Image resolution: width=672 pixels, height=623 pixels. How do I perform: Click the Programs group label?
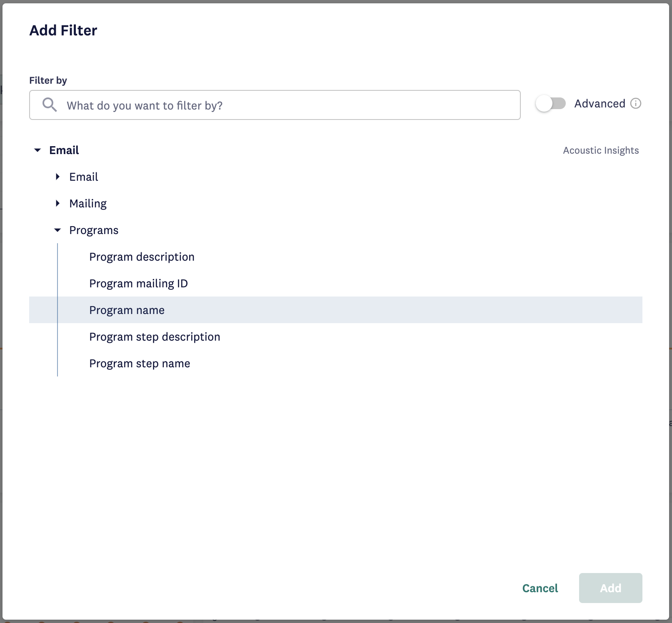94,230
